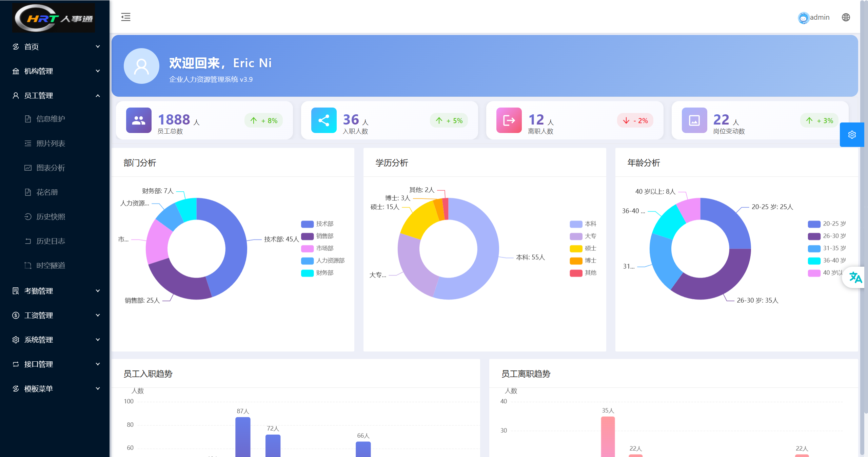Screen dimensions: 868x457
Task: Click the welcome banner user avatar
Action: pos(141,66)
